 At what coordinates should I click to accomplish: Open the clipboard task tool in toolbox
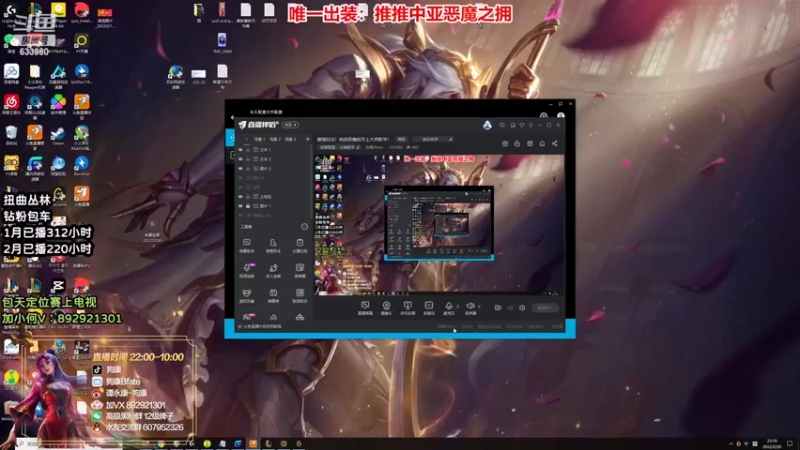pos(299,245)
